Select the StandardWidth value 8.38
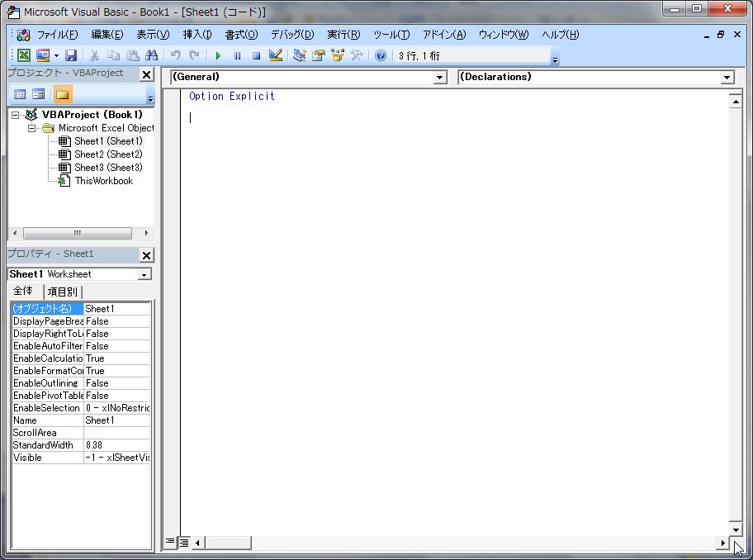Screen dimensions: 753x560 [116, 446]
